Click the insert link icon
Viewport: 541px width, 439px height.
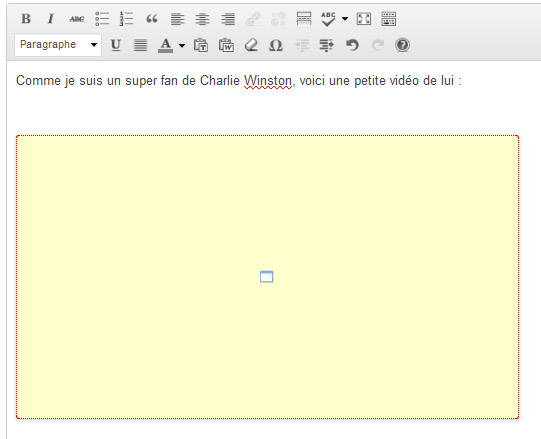[x=253, y=19]
